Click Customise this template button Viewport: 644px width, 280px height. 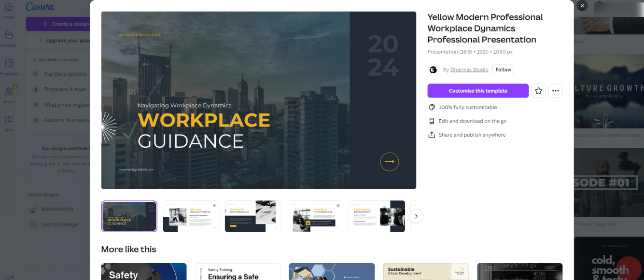478,91
